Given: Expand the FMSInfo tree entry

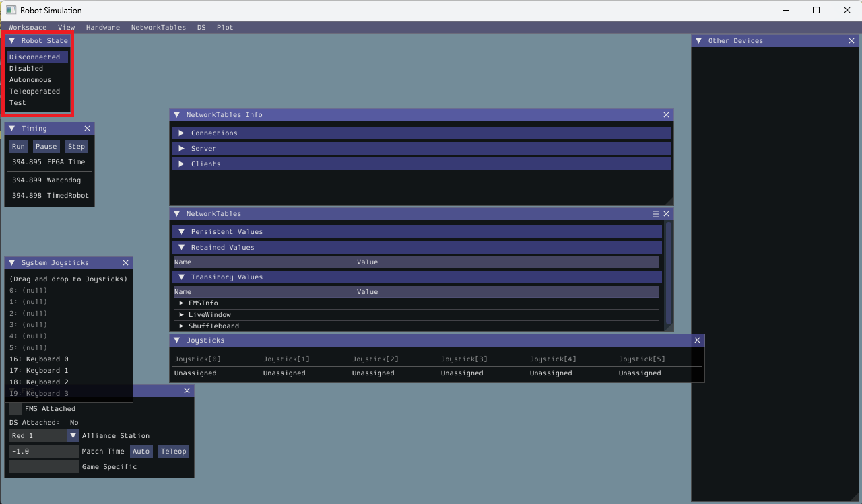Looking at the screenshot, I should tap(182, 303).
